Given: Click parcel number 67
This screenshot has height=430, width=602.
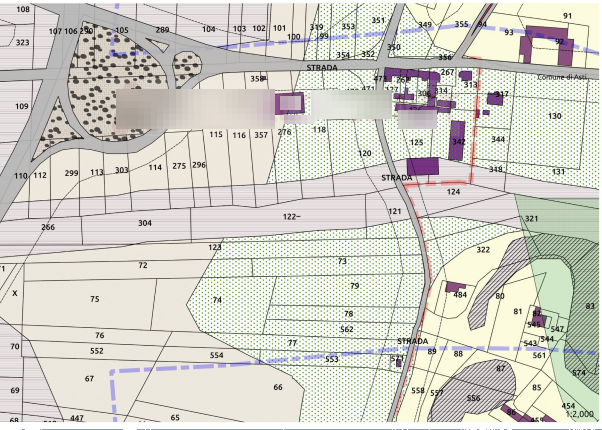Looking at the screenshot, I should (x=89, y=379).
